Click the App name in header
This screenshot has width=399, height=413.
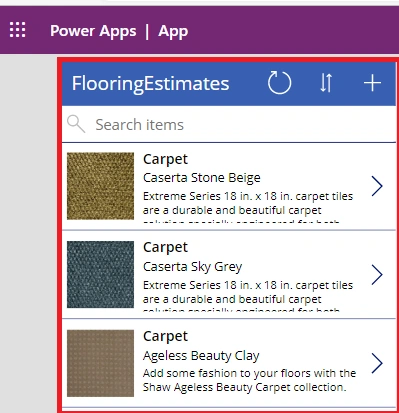[x=173, y=31]
